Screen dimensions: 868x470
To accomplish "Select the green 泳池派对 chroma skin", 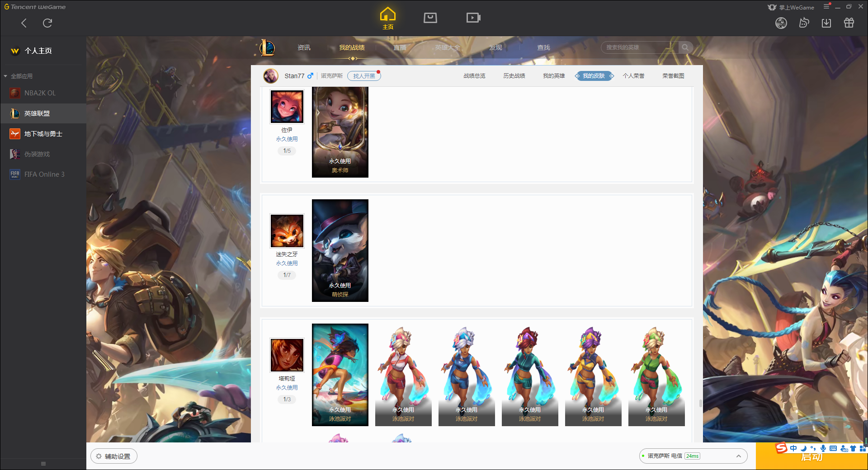I will pos(656,375).
